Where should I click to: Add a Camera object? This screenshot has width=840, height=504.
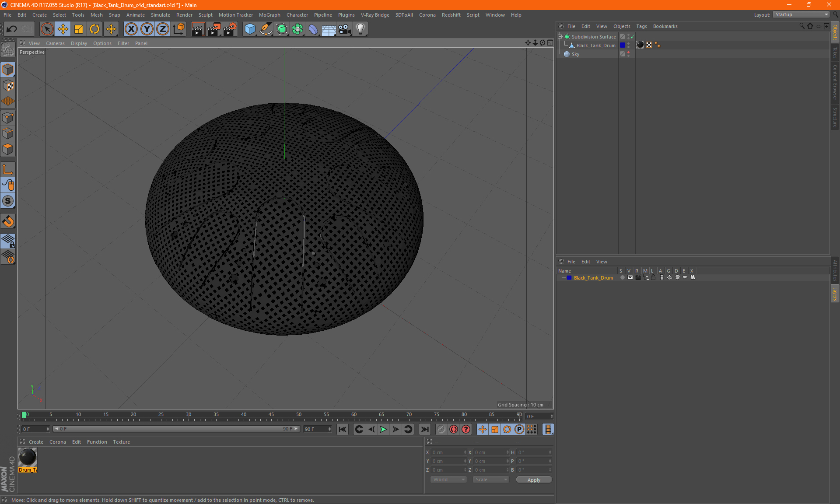(x=344, y=29)
